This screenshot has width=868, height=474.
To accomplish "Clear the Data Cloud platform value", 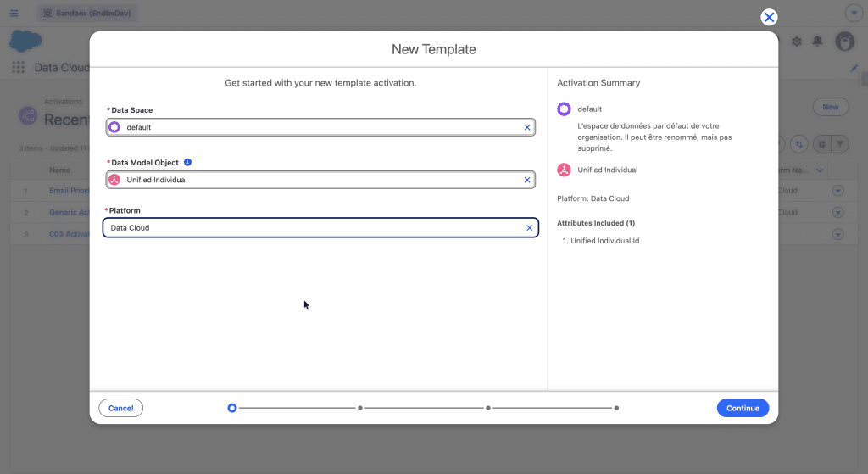I will point(530,228).
